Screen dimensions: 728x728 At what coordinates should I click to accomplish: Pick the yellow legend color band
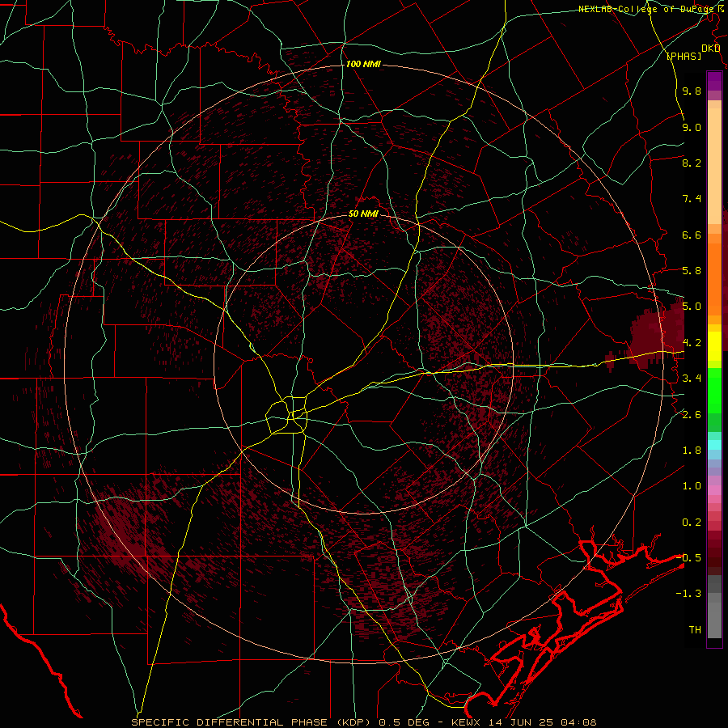pos(714,346)
